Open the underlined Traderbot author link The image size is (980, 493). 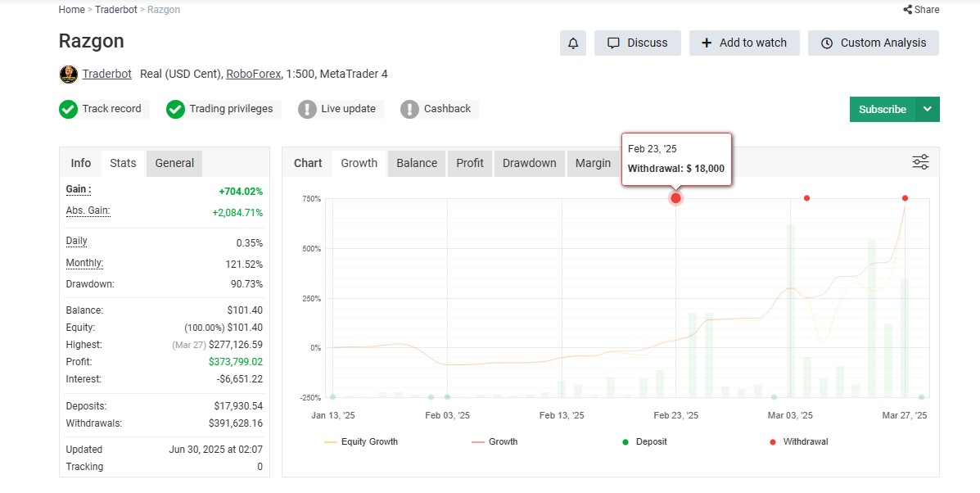click(x=107, y=74)
